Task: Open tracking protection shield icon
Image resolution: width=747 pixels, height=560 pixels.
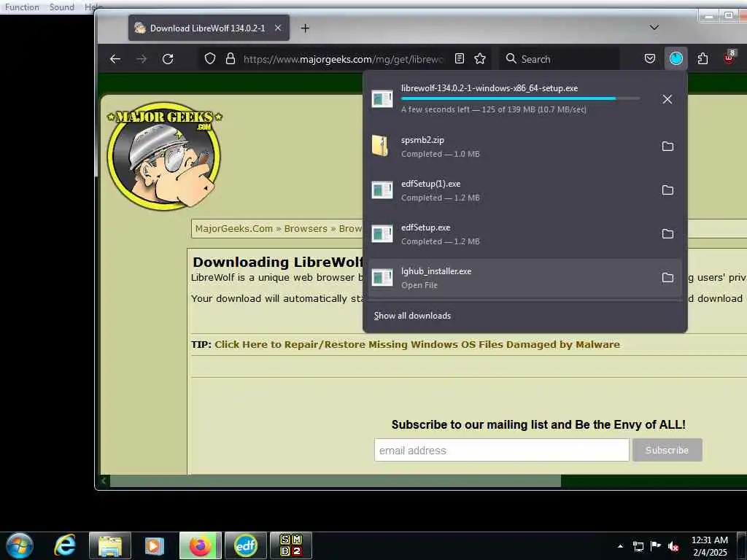Action: [210, 58]
